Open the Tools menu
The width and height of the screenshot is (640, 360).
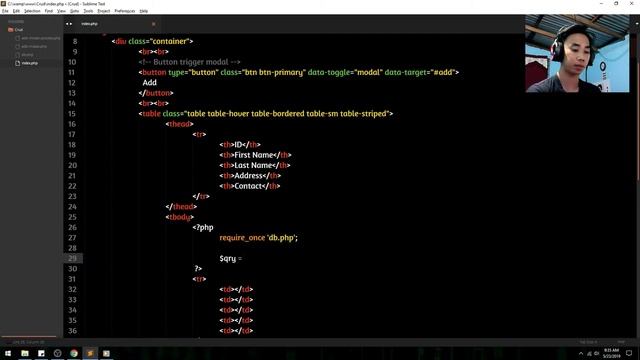point(88,11)
